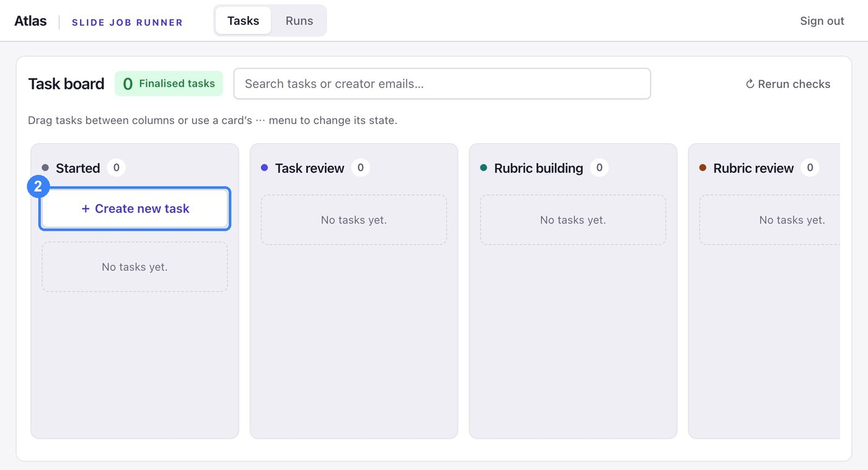
Task: Switch to the Runs tab
Action: click(x=299, y=20)
